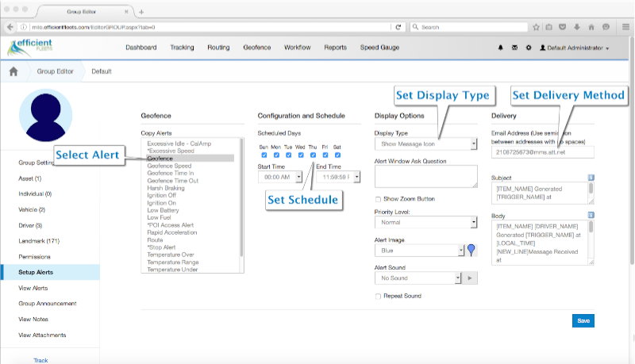Uncheck the Fri scheduled day
This screenshot has width=635, height=364.
point(325,155)
